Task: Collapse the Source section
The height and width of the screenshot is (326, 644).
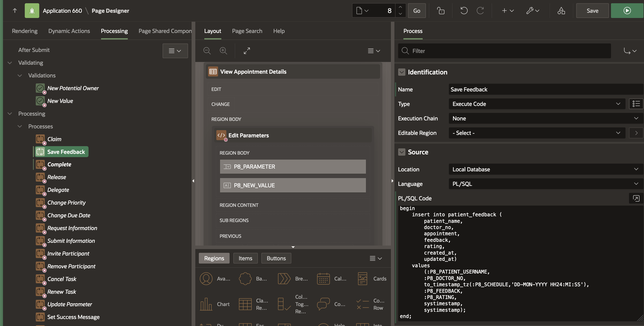Action: point(402,152)
